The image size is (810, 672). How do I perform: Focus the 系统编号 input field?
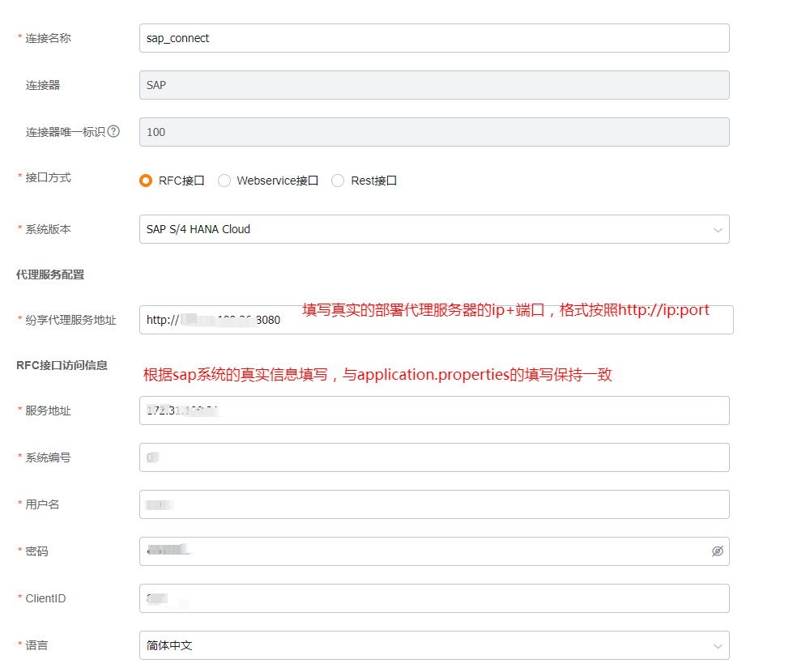(x=434, y=457)
